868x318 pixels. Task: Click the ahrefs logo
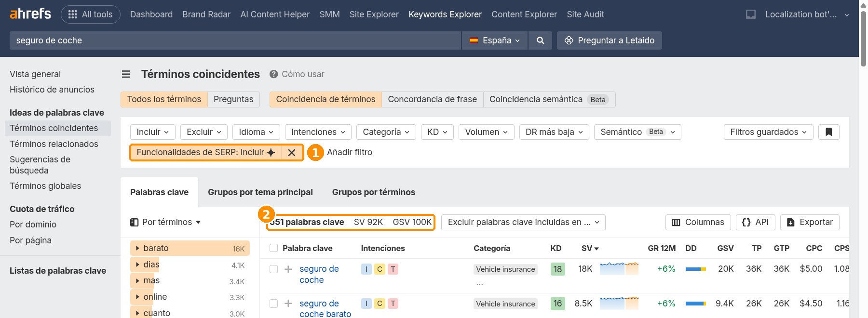[x=30, y=13]
